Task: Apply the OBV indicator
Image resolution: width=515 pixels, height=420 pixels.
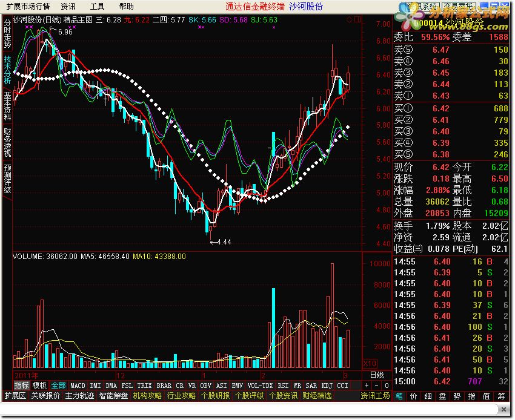Action: [205, 386]
